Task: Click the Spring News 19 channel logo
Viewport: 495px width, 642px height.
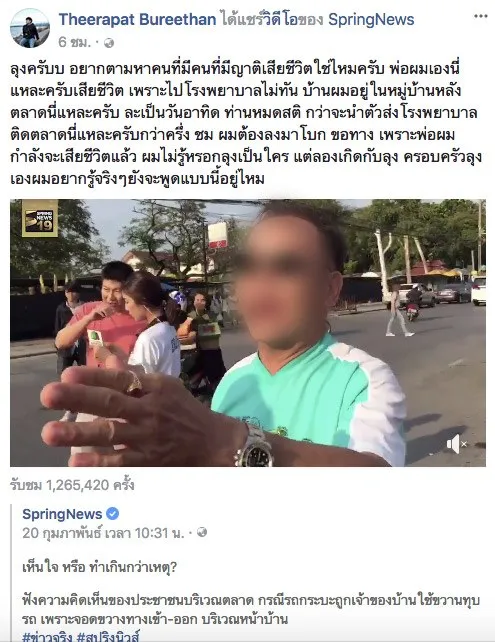Action: 40,219
